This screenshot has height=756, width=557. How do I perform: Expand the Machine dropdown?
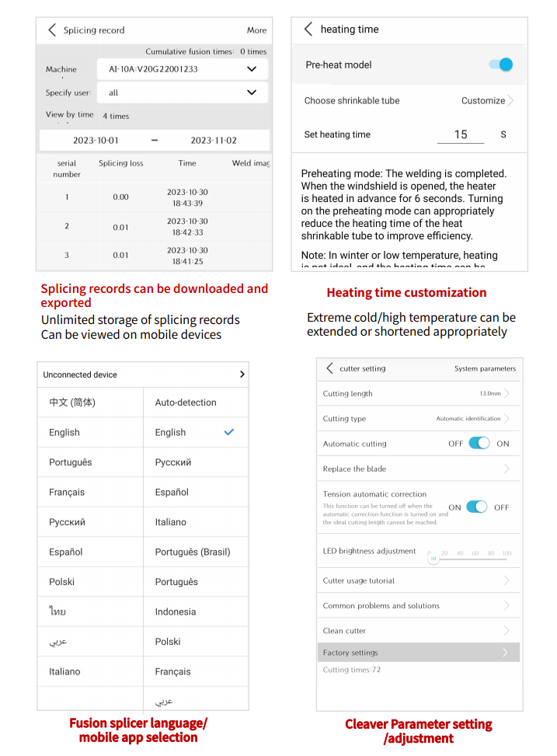(x=251, y=69)
